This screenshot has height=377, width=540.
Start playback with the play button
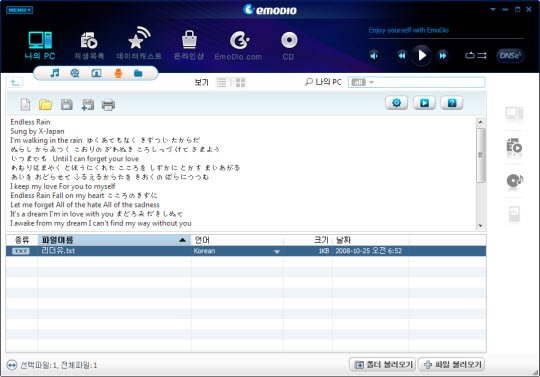422,55
